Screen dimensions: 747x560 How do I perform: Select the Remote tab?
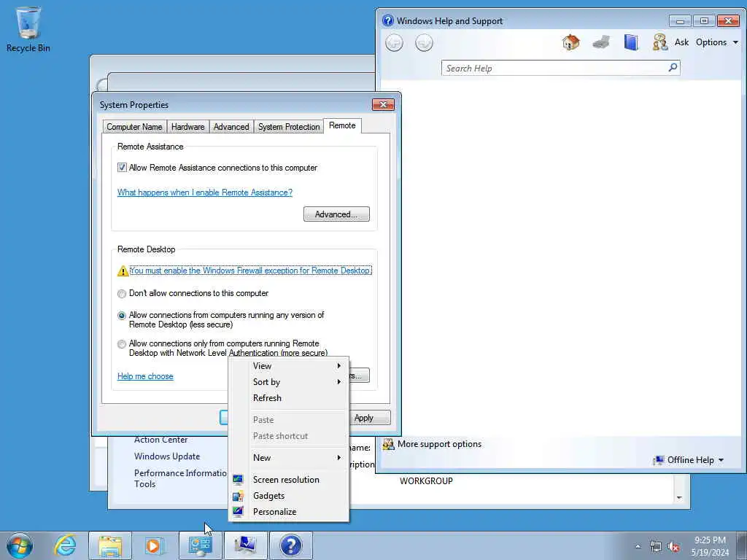342,125
